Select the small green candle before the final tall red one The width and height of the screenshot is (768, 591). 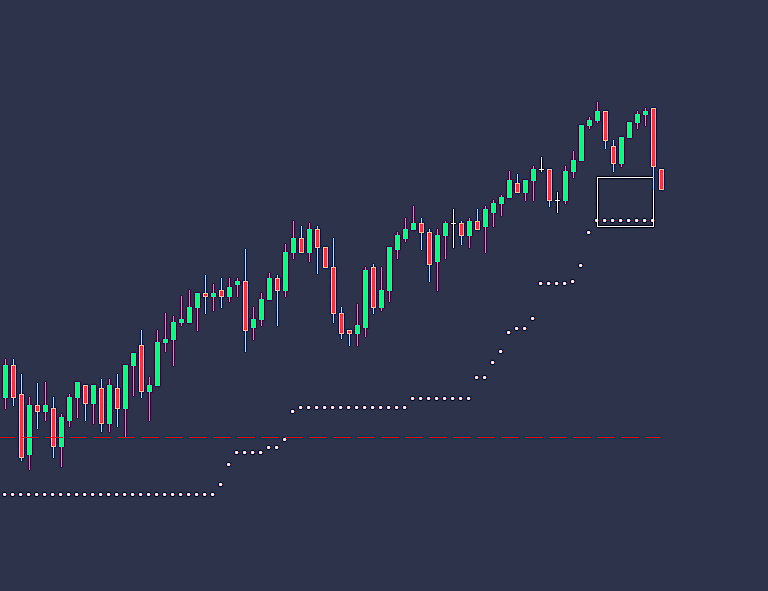pyautogui.click(x=645, y=112)
